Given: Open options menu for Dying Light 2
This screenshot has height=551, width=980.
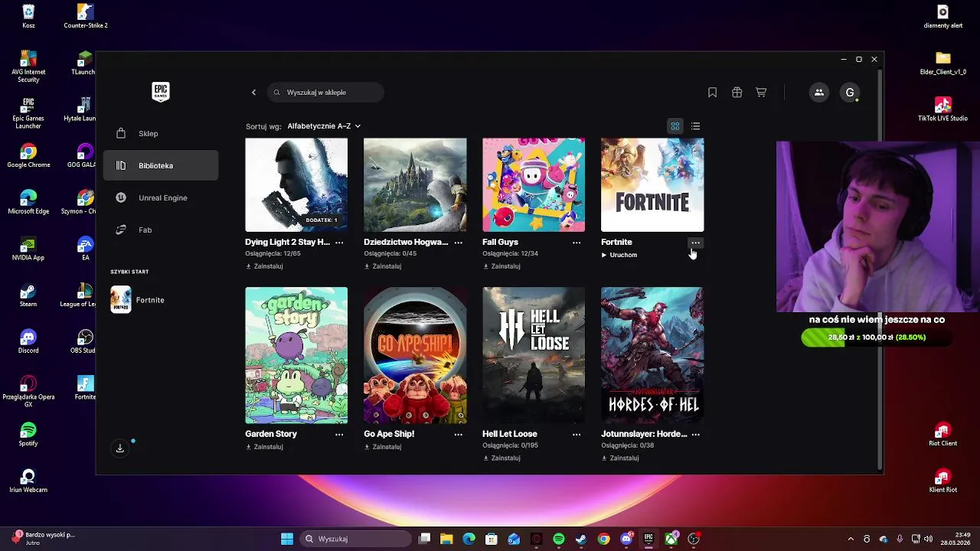Looking at the screenshot, I should click(x=339, y=243).
